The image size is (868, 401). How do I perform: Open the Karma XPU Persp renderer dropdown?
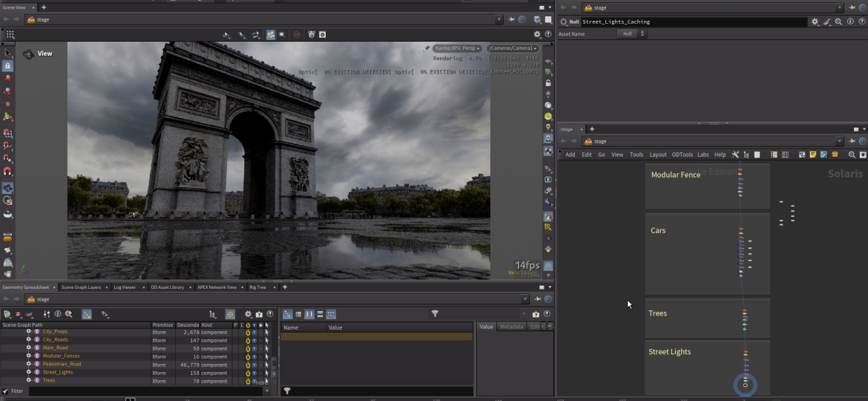pyautogui.click(x=458, y=48)
